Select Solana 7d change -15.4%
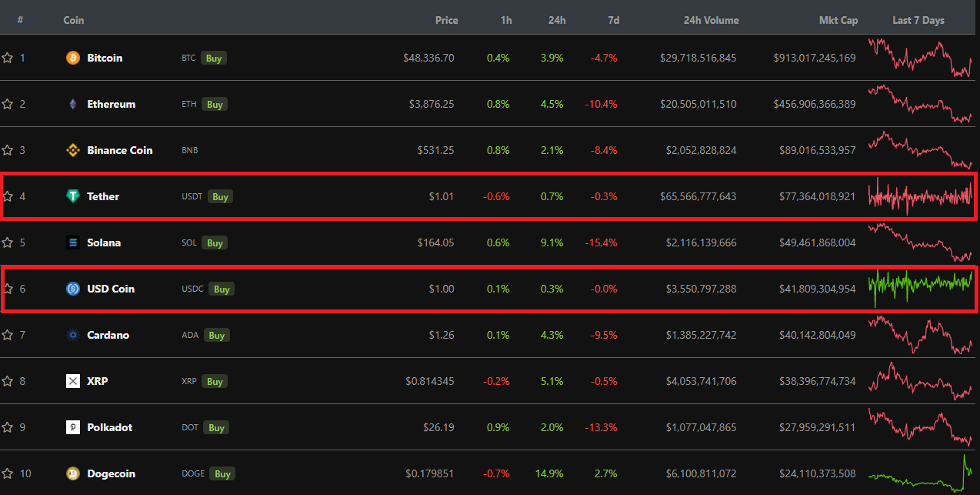Viewport: 980px width, 495px height. click(x=601, y=242)
